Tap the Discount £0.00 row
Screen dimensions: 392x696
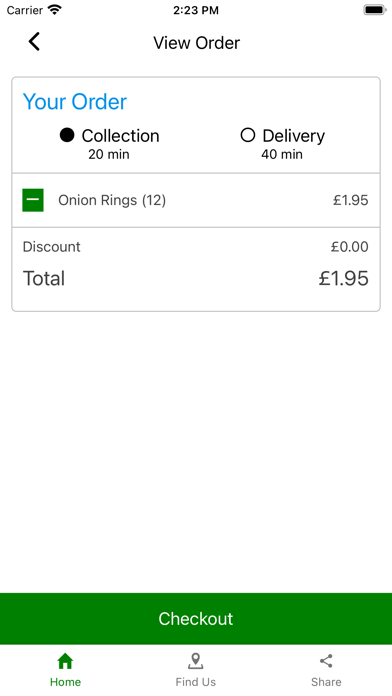(x=196, y=247)
